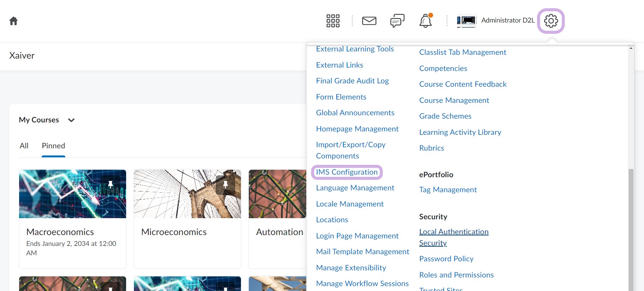
Task: Expand the My Courses chevron
Action: tap(71, 120)
